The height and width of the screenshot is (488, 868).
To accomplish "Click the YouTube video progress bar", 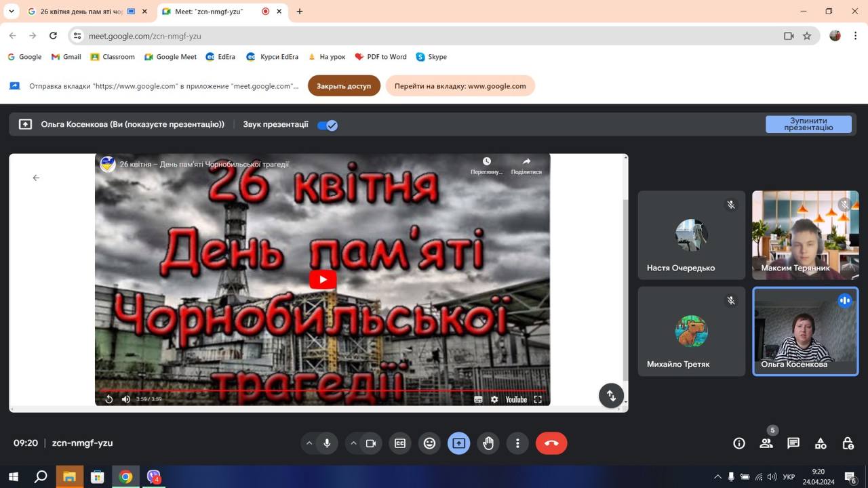I will [x=322, y=390].
